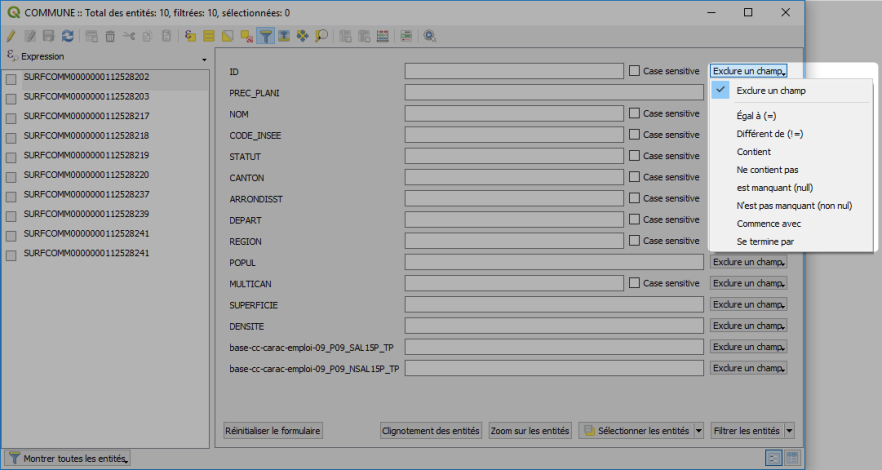Screen dimensions: 882x470
Task: Enable Case sensitive for the ID field
Action: pyautogui.click(x=634, y=71)
